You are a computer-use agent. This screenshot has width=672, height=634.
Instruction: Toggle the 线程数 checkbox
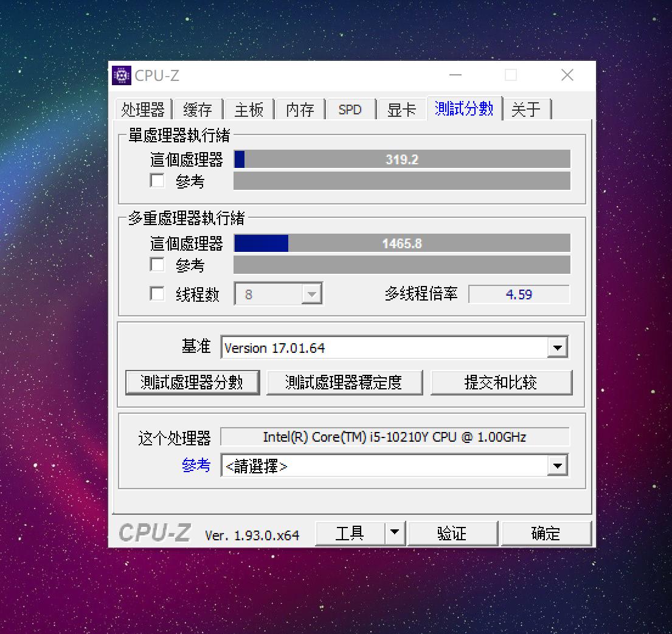(157, 293)
